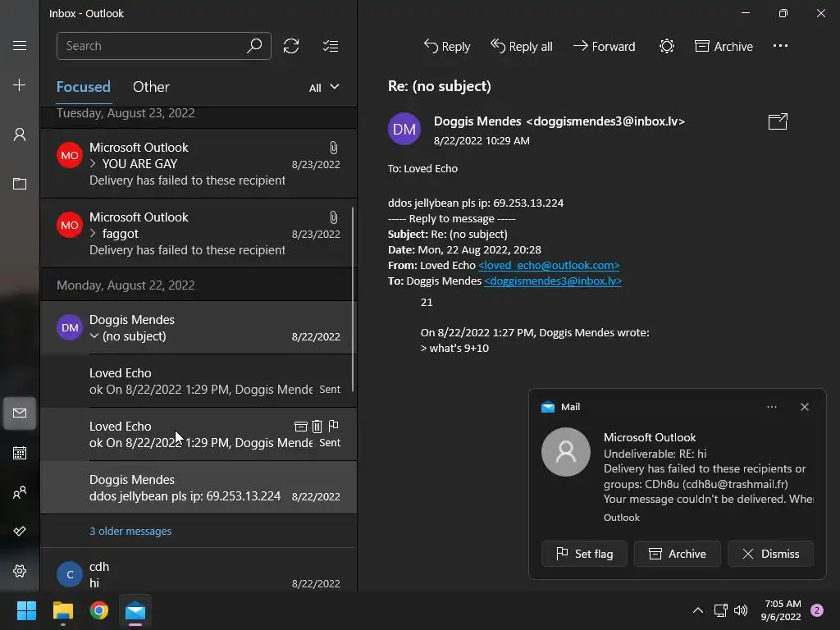Switch to the Other inbox tab
Screen dimensions: 840x630
click(151, 87)
